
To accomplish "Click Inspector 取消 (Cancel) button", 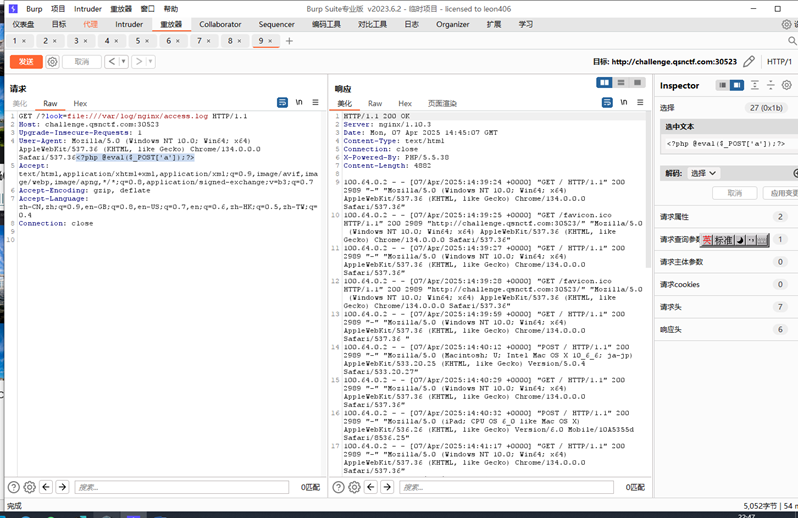I will (x=734, y=193).
